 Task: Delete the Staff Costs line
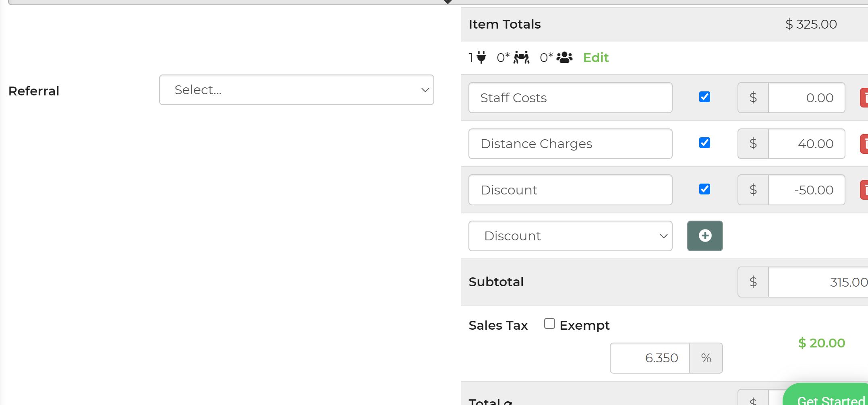click(864, 98)
